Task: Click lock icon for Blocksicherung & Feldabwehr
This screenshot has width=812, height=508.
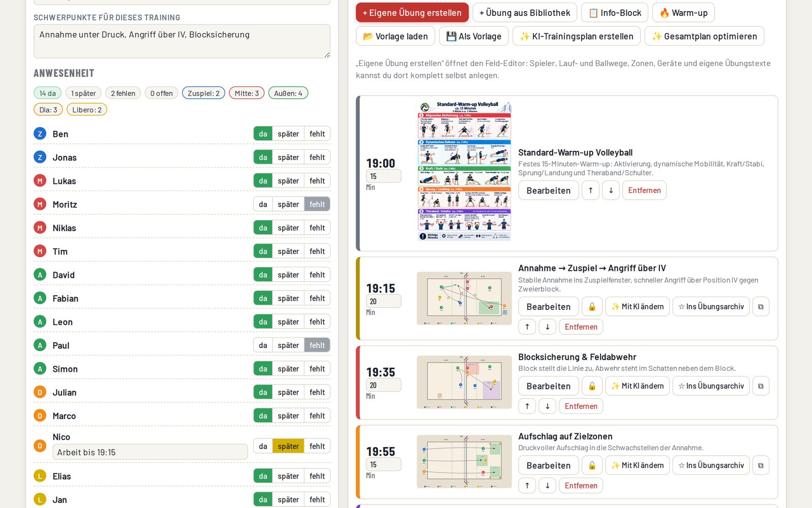Action: coord(592,386)
